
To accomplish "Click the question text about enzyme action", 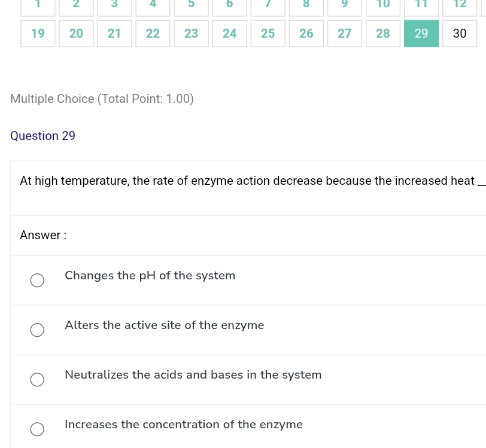I will pyautogui.click(x=251, y=181).
